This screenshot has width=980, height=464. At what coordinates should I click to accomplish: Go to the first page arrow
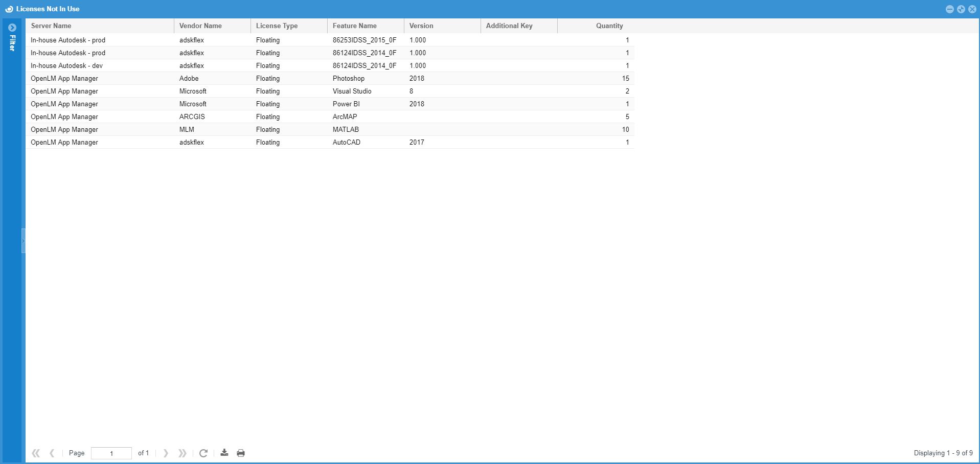click(36, 453)
